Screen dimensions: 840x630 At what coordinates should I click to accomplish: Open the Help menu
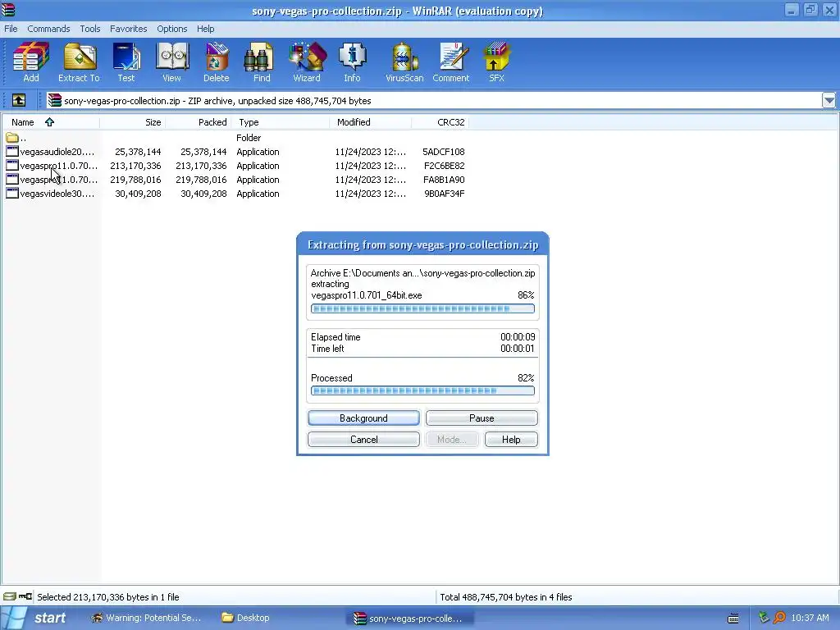pyautogui.click(x=205, y=29)
